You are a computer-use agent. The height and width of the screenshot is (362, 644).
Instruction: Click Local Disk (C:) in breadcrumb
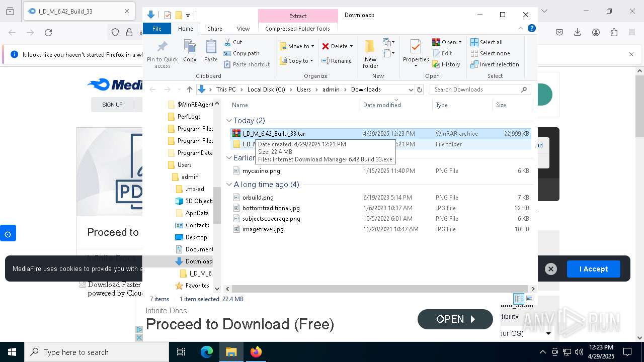coord(266,89)
